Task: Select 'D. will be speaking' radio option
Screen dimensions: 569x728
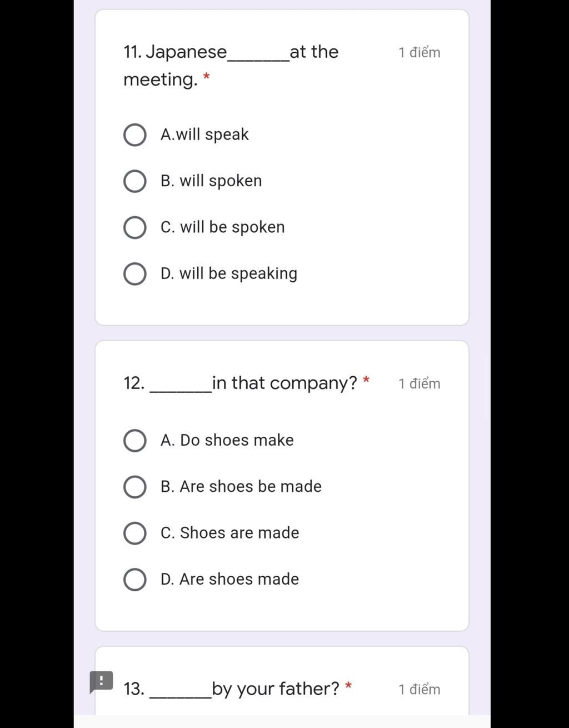Action: pos(134,274)
